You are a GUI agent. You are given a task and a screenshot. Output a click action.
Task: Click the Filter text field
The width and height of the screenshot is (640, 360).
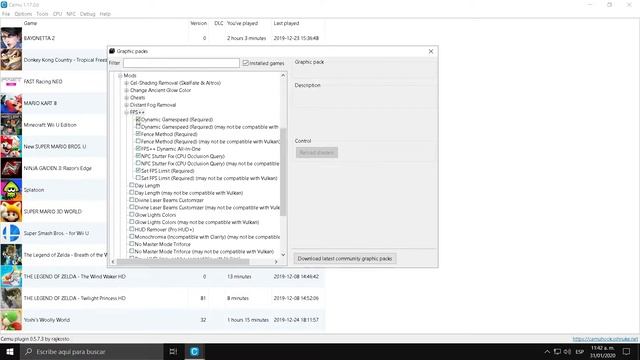(x=181, y=63)
